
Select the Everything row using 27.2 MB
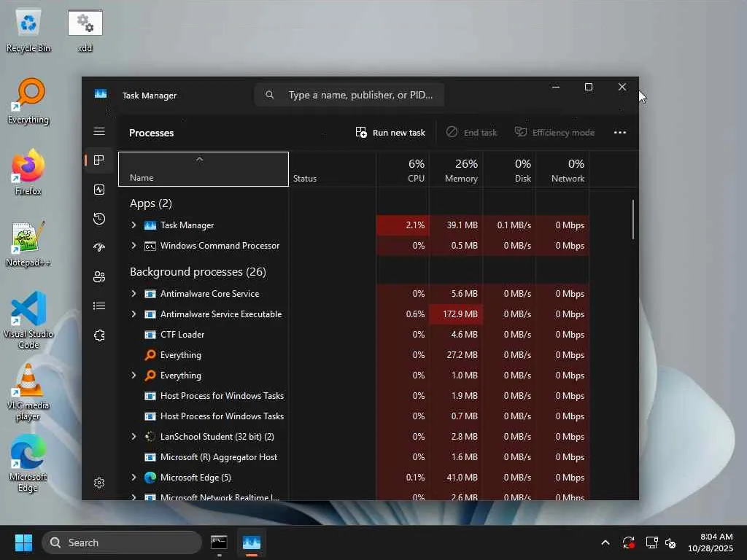coord(354,355)
